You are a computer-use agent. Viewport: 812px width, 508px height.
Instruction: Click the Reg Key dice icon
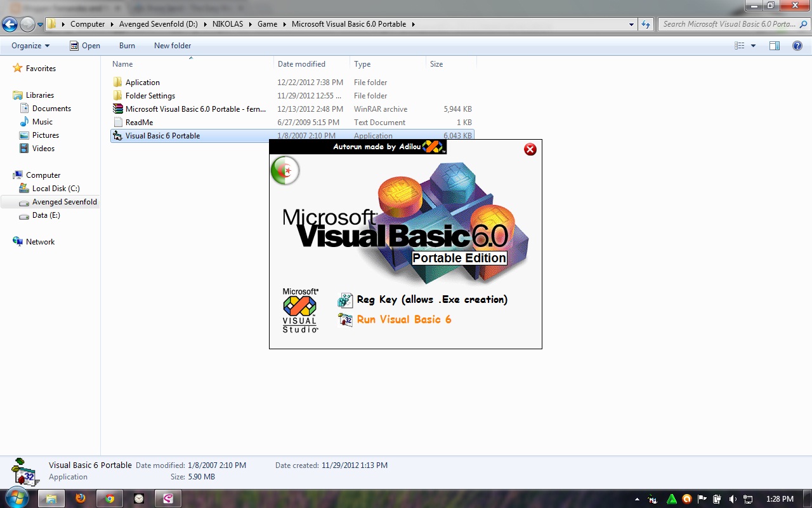pyautogui.click(x=346, y=300)
